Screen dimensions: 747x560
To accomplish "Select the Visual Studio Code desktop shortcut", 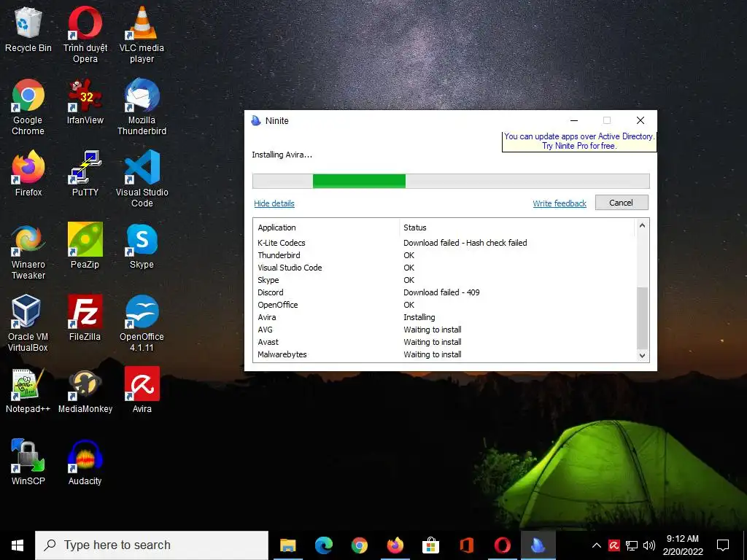I will 142,179.
